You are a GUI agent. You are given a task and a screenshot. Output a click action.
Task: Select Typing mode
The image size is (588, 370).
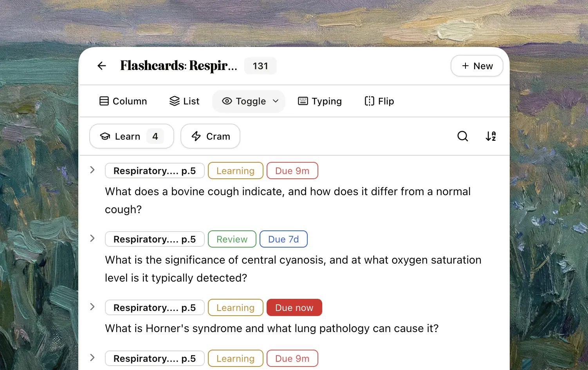click(319, 101)
